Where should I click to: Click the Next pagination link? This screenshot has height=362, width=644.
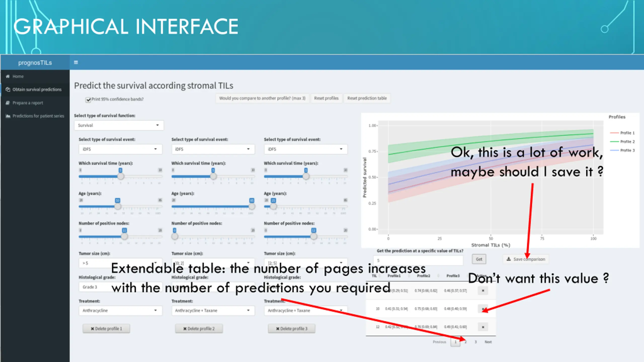[x=488, y=342]
